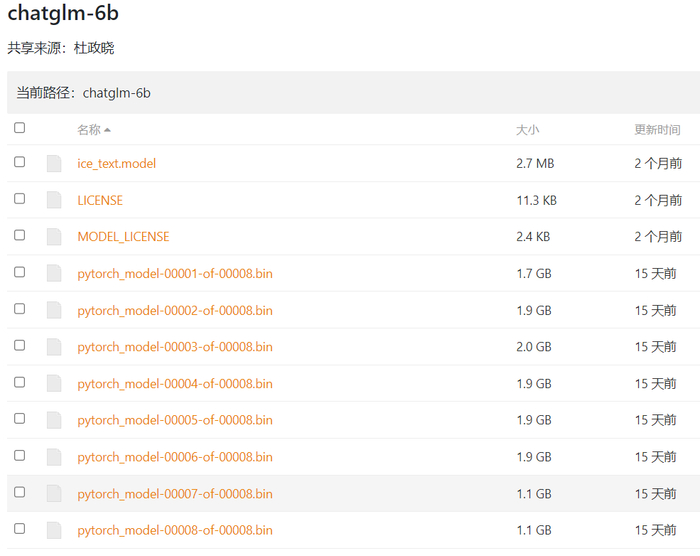
Task: Click the file icon beside MODEL_LICENSE
Action: point(54,237)
